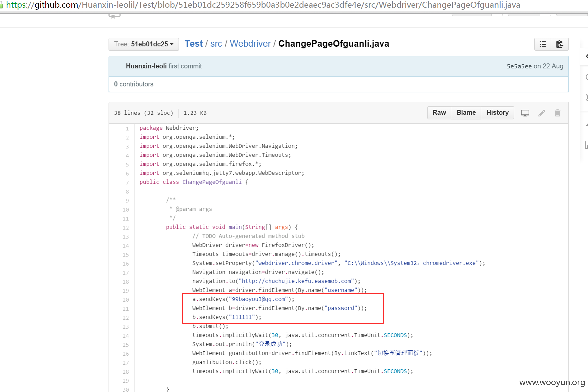The width and height of the screenshot is (588, 392).
Task: Click "import org.openqa.selenium.firefox.*;" line
Action: pyautogui.click(x=200, y=164)
